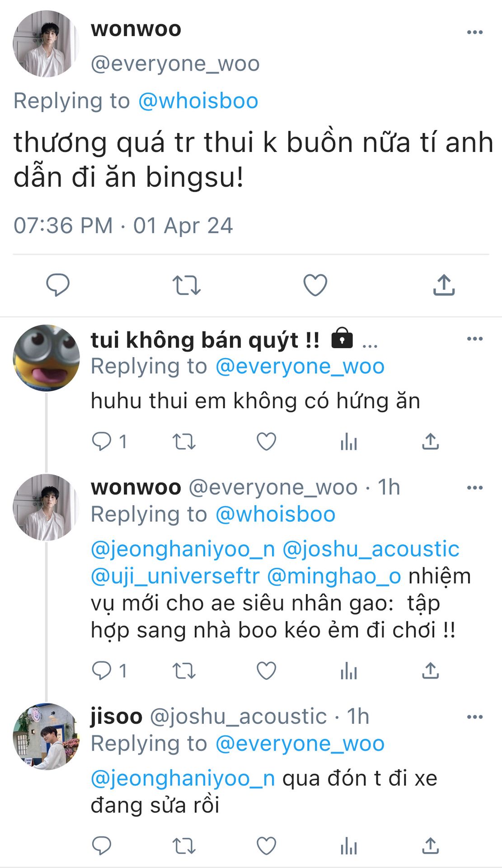Open the @uji_universeftr mention link
Image resolution: width=502 pixels, height=868 pixels.
tap(175, 576)
